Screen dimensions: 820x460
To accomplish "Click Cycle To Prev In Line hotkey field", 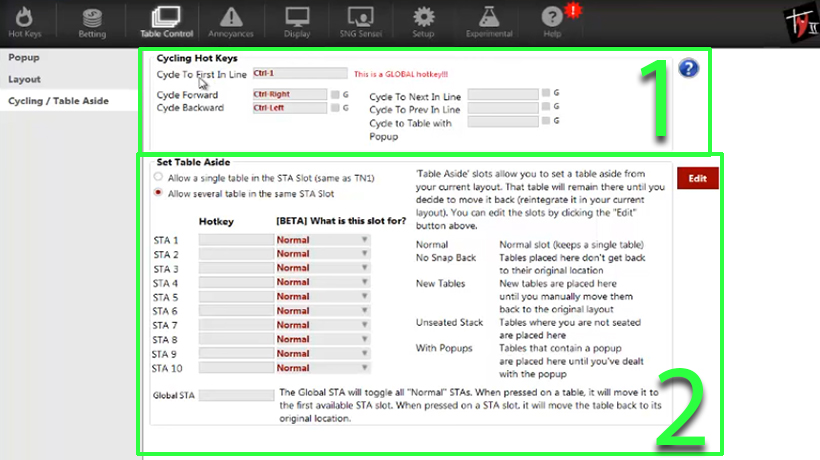I will (503, 108).
